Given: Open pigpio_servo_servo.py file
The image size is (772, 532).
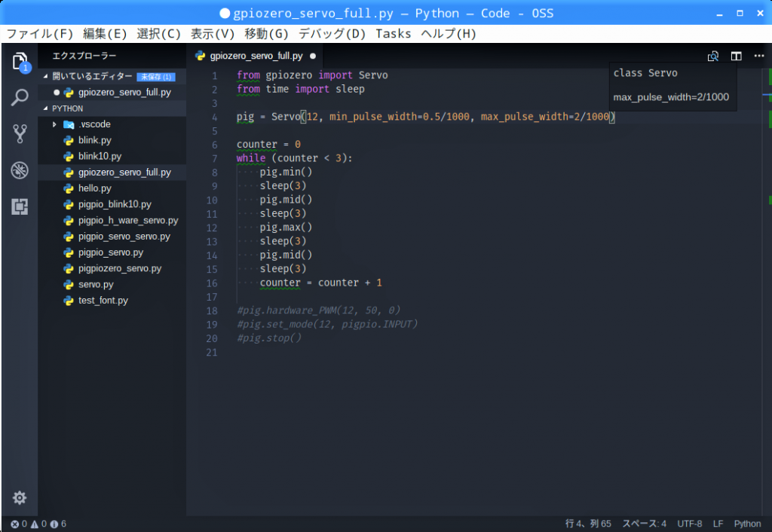Looking at the screenshot, I should coord(112,236).
